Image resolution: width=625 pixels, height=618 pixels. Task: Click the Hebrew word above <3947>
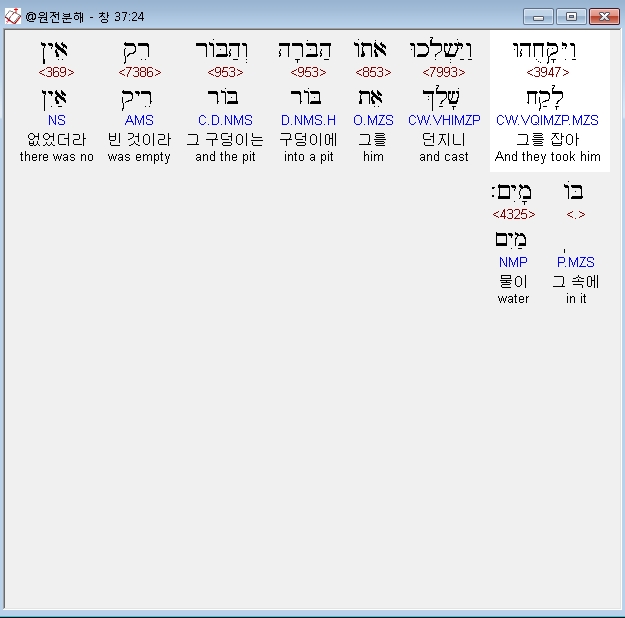tap(544, 51)
